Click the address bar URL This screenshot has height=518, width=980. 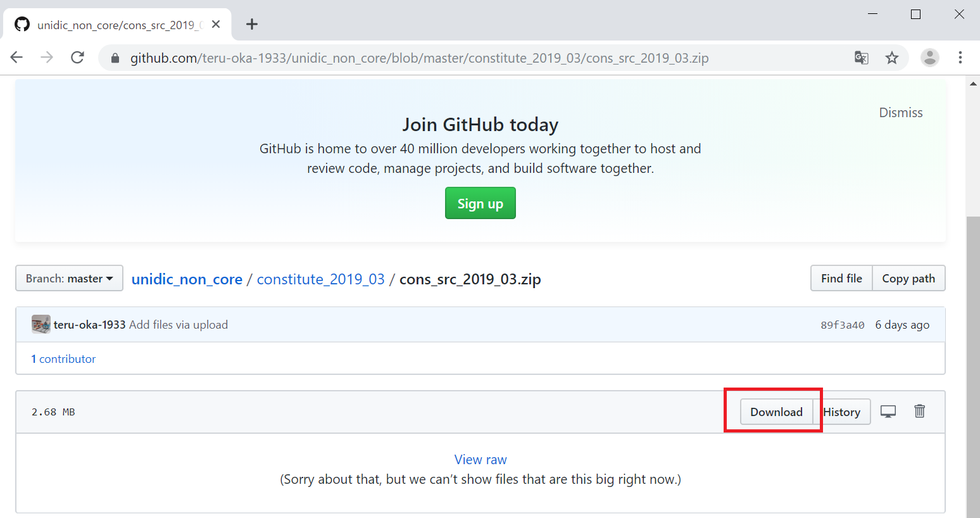point(419,58)
